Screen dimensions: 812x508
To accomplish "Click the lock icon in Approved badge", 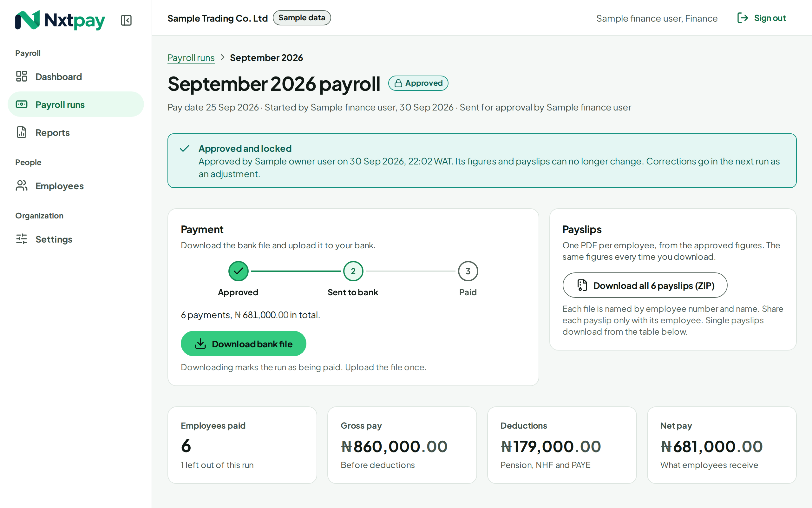I will click(x=398, y=83).
